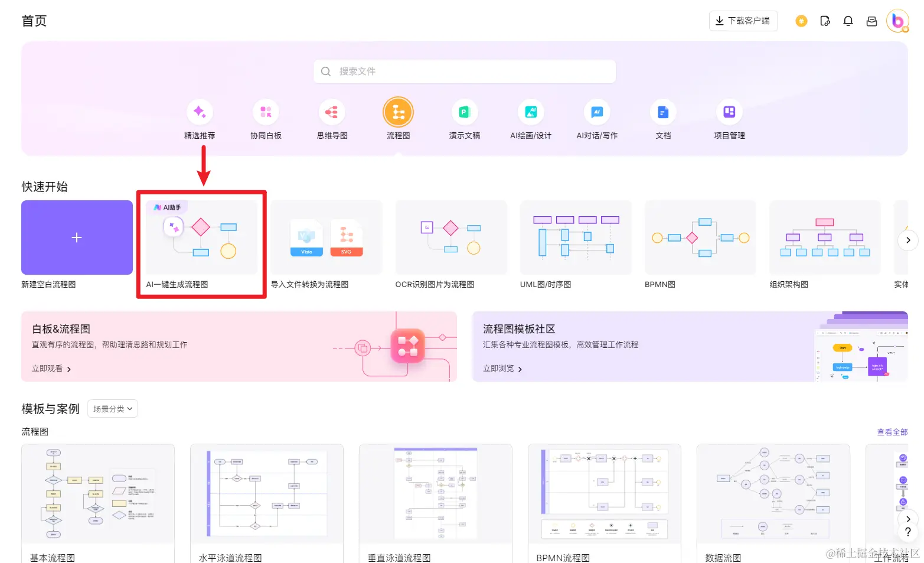Open the inbox tray icon in header
924x563 pixels.
coord(871,21)
